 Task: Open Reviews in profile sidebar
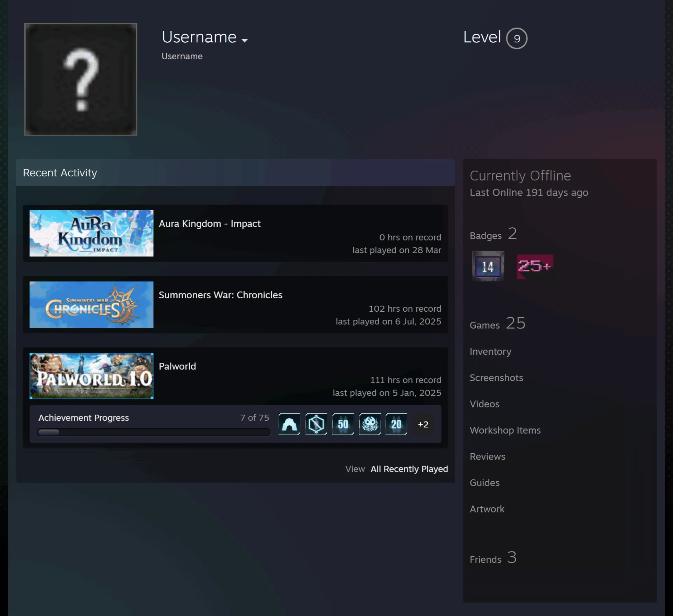[x=488, y=456]
